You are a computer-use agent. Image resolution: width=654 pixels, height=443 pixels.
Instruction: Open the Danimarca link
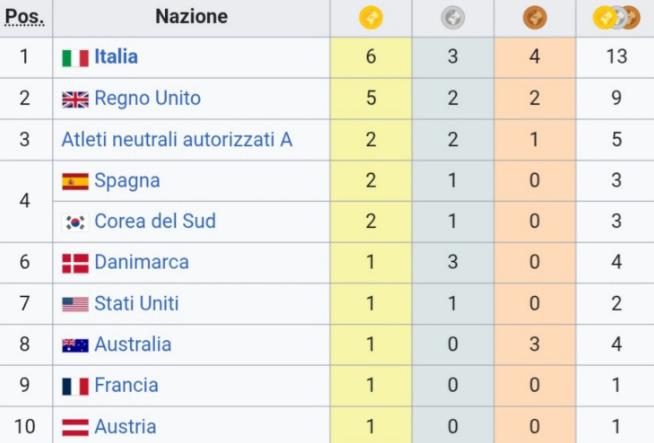141,262
